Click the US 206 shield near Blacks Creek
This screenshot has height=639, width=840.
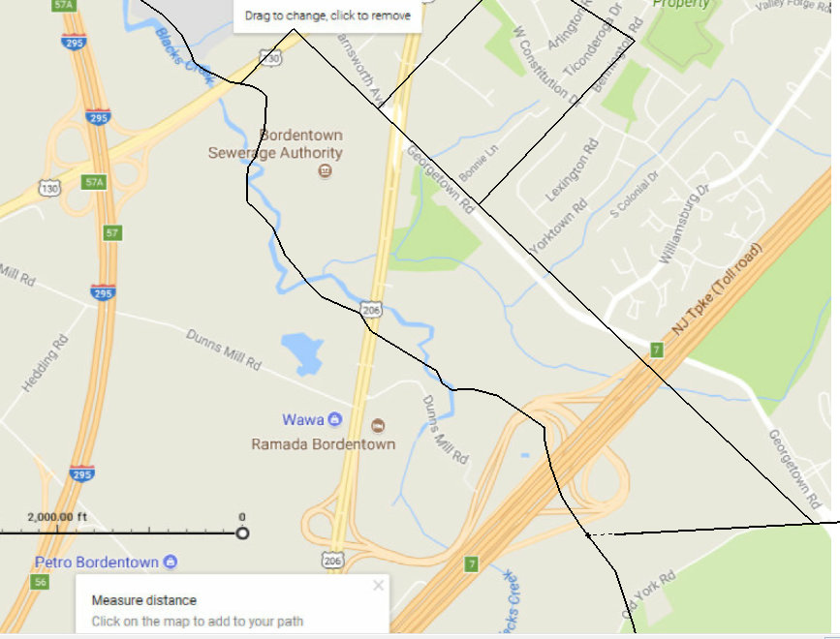tap(371, 309)
